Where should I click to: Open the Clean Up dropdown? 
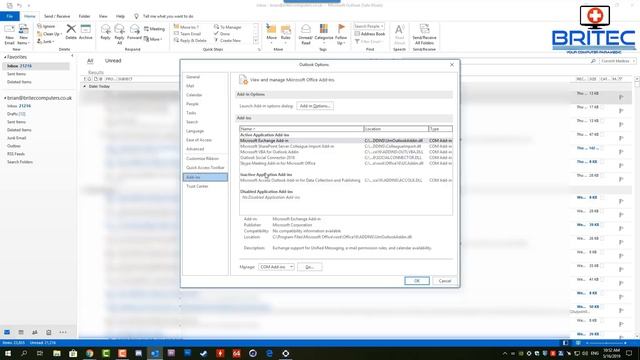pyautogui.click(x=49, y=34)
